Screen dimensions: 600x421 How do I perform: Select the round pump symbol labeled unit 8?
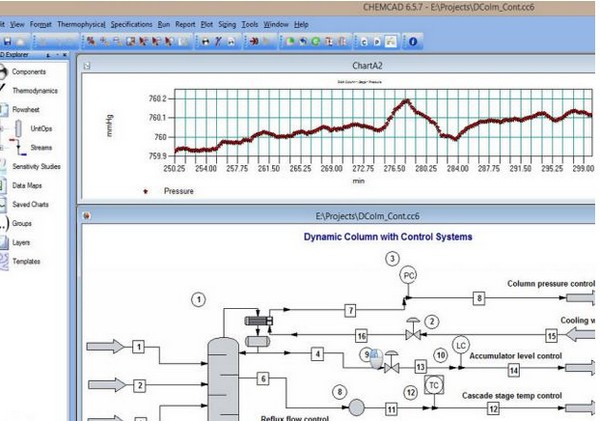coord(357,407)
